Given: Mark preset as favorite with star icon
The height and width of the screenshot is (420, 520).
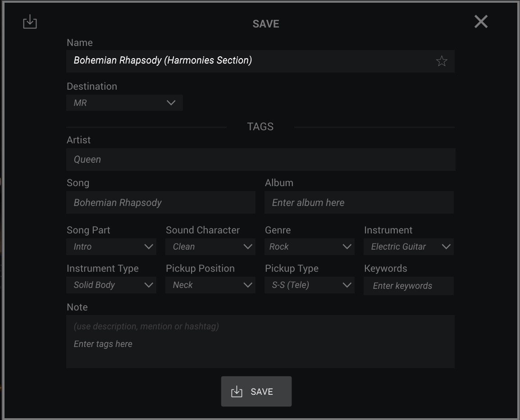Looking at the screenshot, I should (x=442, y=61).
